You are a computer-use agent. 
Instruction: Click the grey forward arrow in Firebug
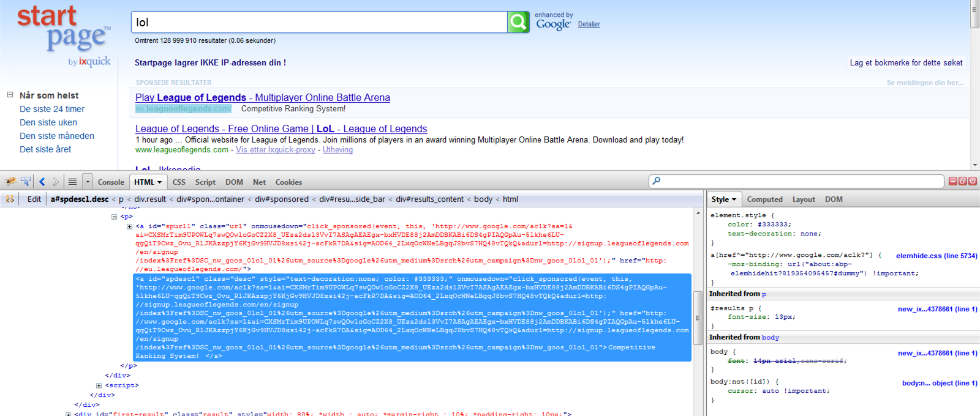click(x=56, y=182)
